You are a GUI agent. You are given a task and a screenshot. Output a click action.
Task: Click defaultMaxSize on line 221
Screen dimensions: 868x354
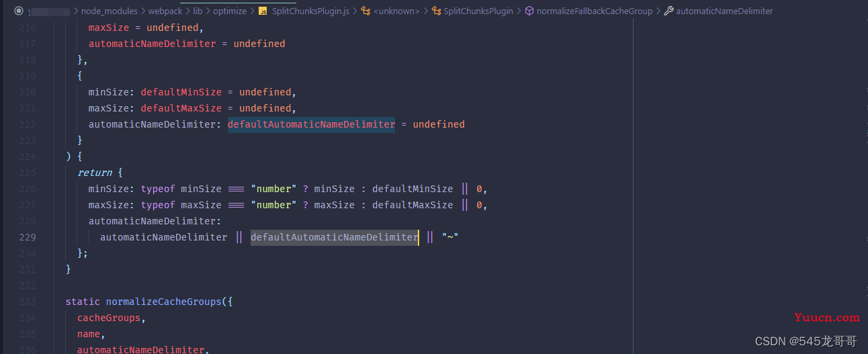[x=181, y=108]
